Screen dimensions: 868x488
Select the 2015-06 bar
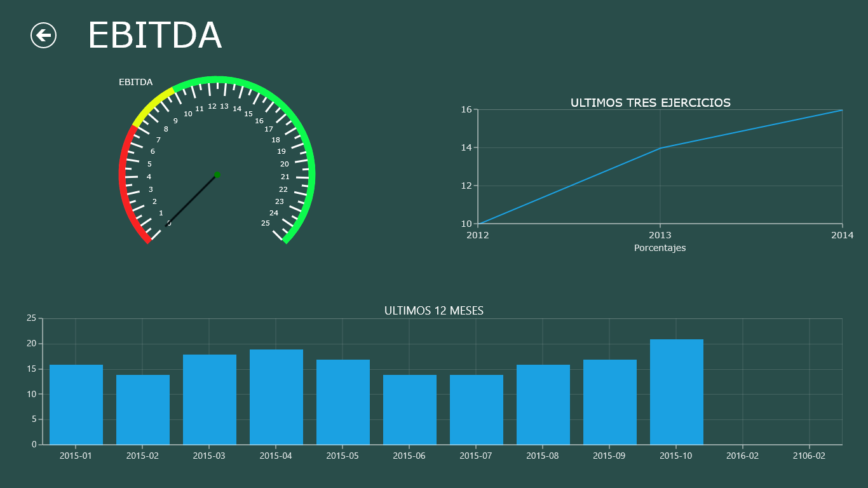[x=410, y=410]
